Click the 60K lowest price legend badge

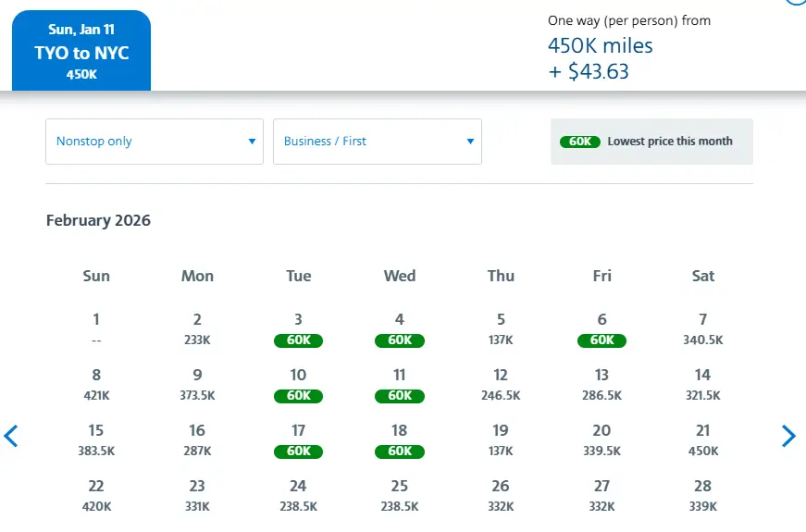(580, 142)
